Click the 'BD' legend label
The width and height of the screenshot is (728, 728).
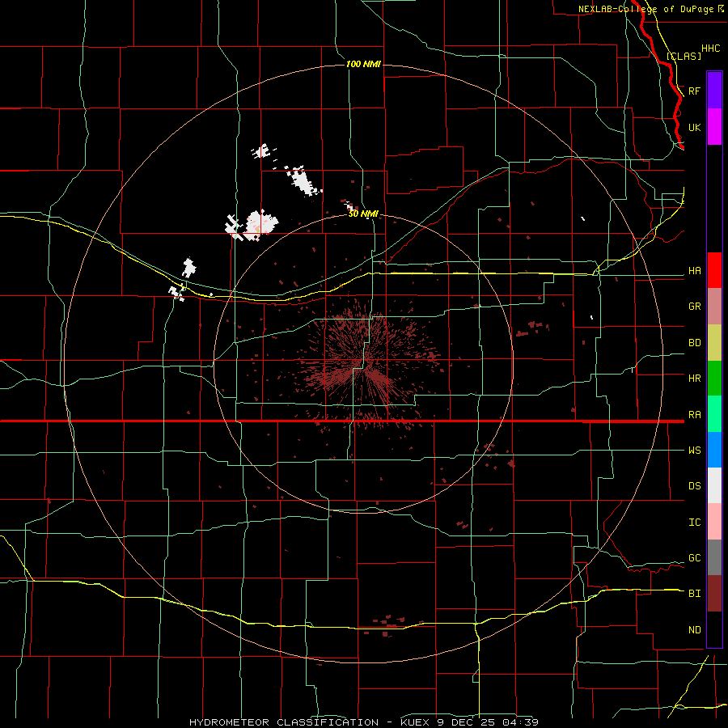(695, 343)
